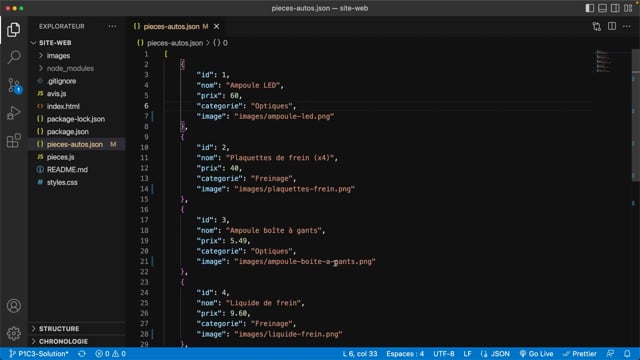Collapse the SITE-WEB folder section
The width and height of the screenshot is (640, 360).
tap(77, 43)
